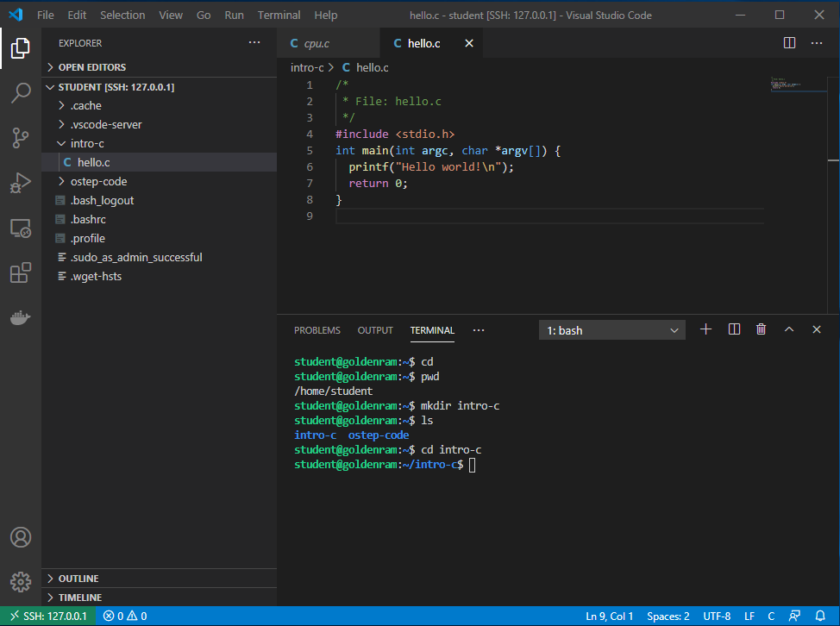Open the Run menu
This screenshot has width=840, height=626.
[x=234, y=15]
